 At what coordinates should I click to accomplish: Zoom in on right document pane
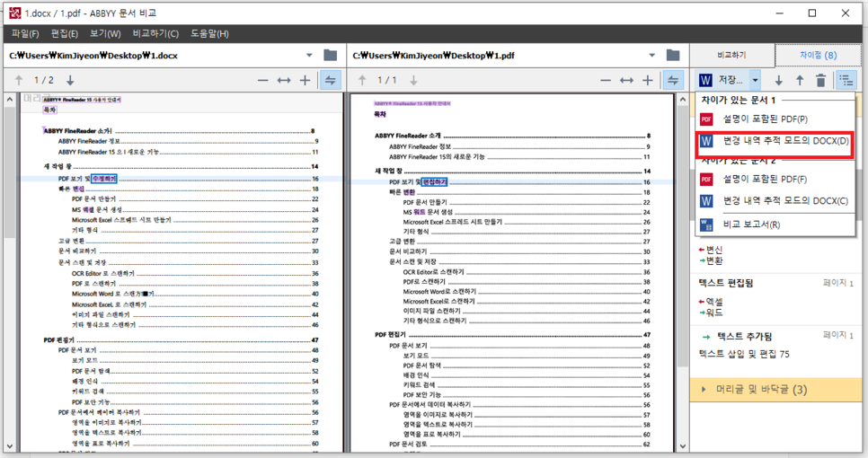click(x=648, y=80)
